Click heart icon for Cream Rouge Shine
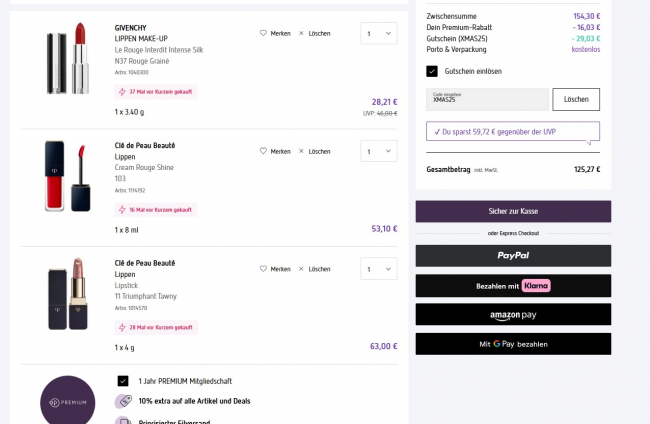Image resolution: width=650 pixels, height=424 pixels. (x=264, y=151)
